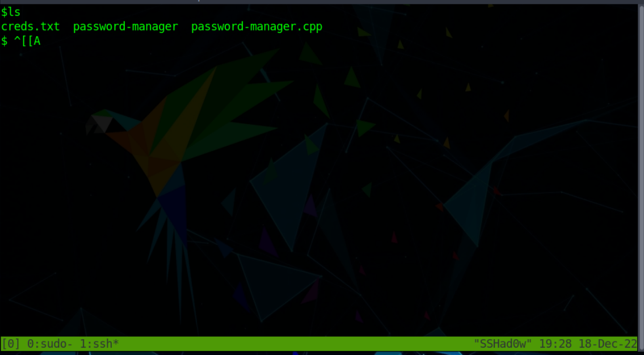Click the $ symbol before ls command

5,12
